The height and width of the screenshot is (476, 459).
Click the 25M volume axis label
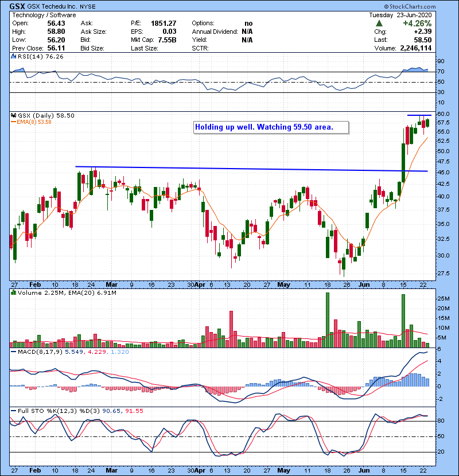coord(443,298)
